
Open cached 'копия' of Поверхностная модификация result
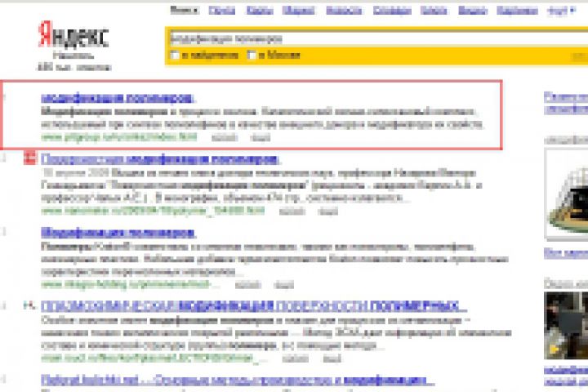(x=292, y=212)
